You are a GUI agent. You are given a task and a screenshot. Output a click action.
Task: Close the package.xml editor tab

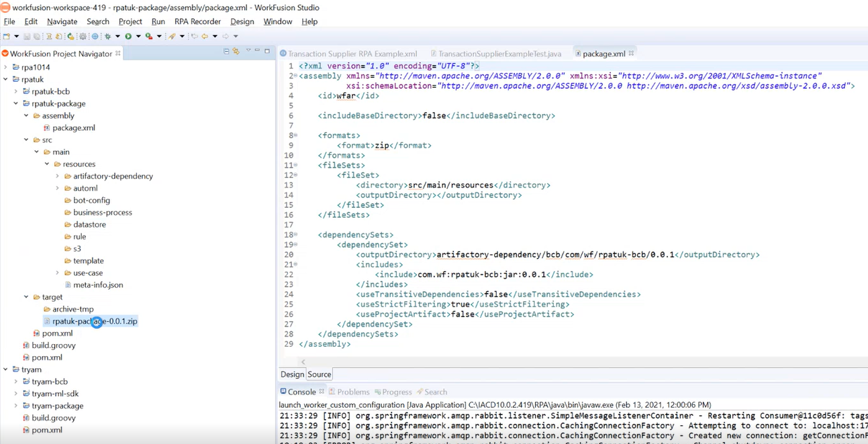tap(631, 53)
